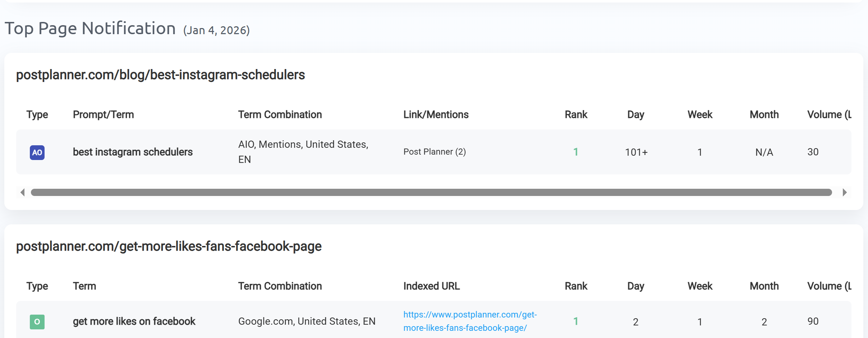The width and height of the screenshot is (868, 338).
Task: Click the 'Top Page Notification' heading
Action: point(90,28)
